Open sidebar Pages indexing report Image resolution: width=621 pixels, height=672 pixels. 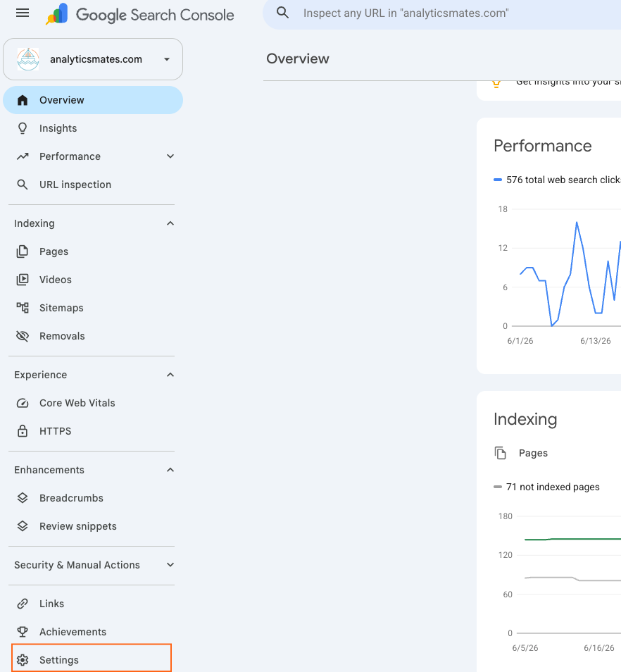93,251
